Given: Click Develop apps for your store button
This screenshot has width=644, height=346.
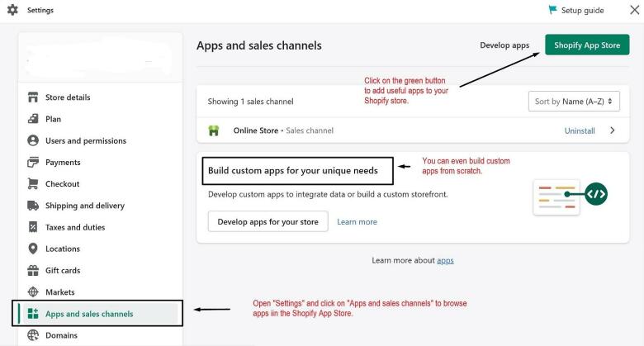Looking at the screenshot, I should 268,221.
